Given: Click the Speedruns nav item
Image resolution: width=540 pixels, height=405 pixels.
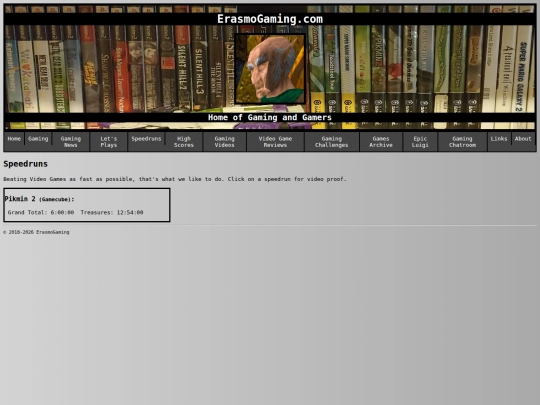Looking at the screenshot, I should click(x=146, y=139).
